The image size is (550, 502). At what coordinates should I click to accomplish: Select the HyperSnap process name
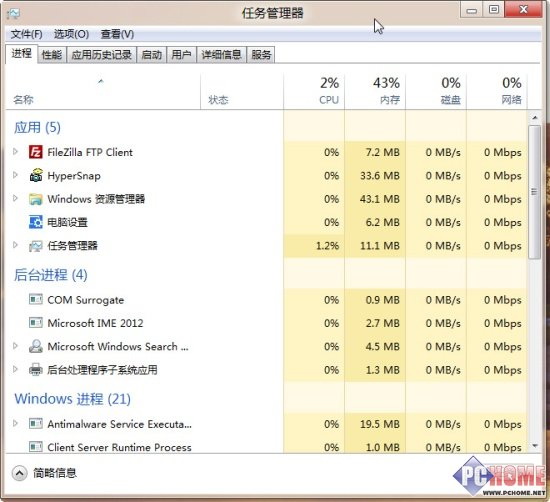(x=74, y=175)
